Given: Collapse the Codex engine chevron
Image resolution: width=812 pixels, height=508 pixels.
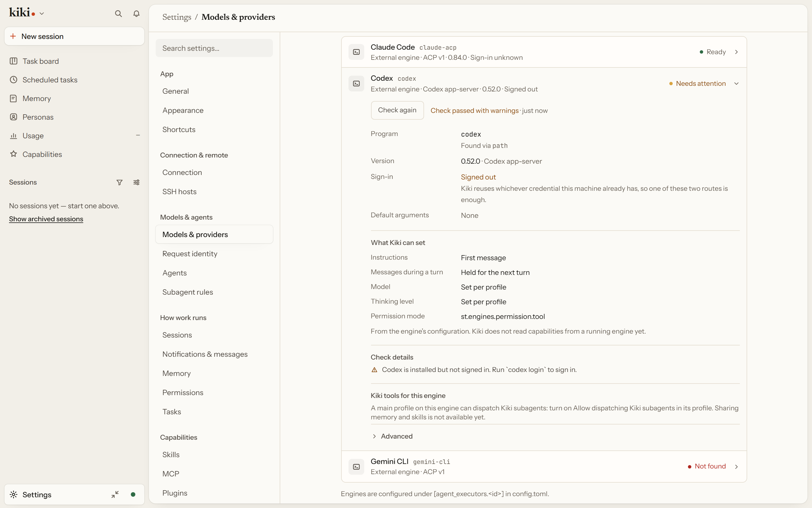Looking at the screenshot, I should pos(736,84).
